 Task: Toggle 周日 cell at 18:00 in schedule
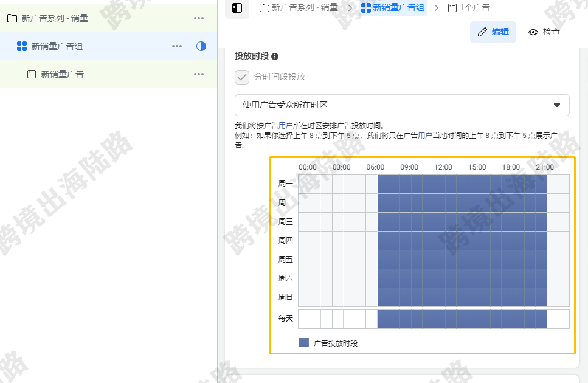click(x=508, y=297)
